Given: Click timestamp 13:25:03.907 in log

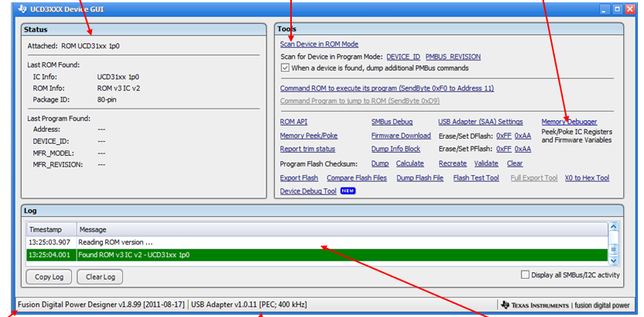Looking at the screenshot, I should pos(50,242).
